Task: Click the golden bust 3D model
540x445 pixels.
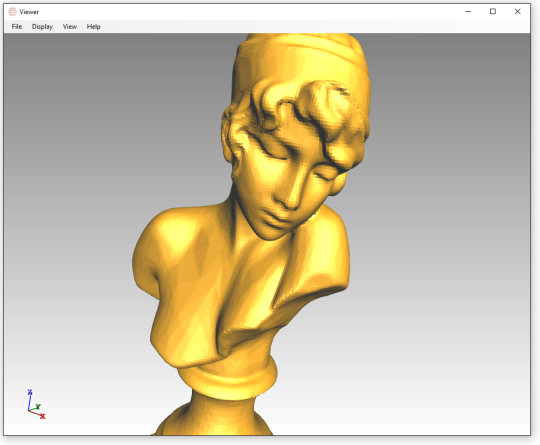Action: click(x=251, y=234)
